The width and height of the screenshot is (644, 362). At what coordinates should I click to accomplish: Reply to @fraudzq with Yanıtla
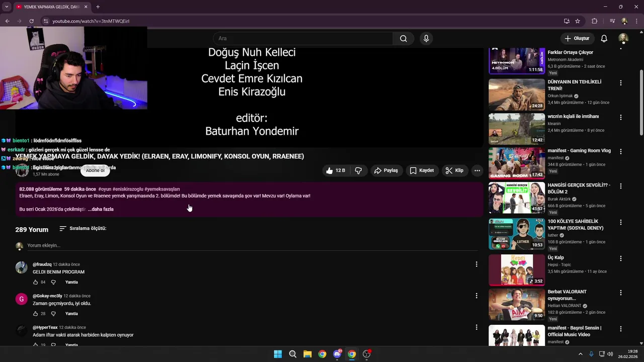[71, 282]
